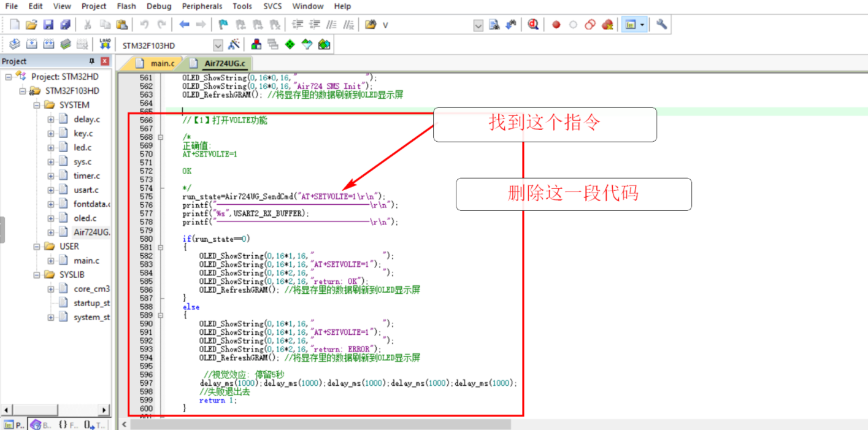The image size is (868, 430).
Task: Collapse the SYSLIB folder
Action: (x=37, y=274)
